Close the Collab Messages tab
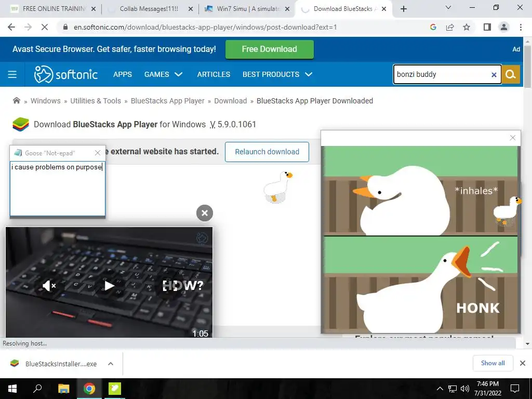The width and height of the screenshot is (532, 399). coord(191,9)
